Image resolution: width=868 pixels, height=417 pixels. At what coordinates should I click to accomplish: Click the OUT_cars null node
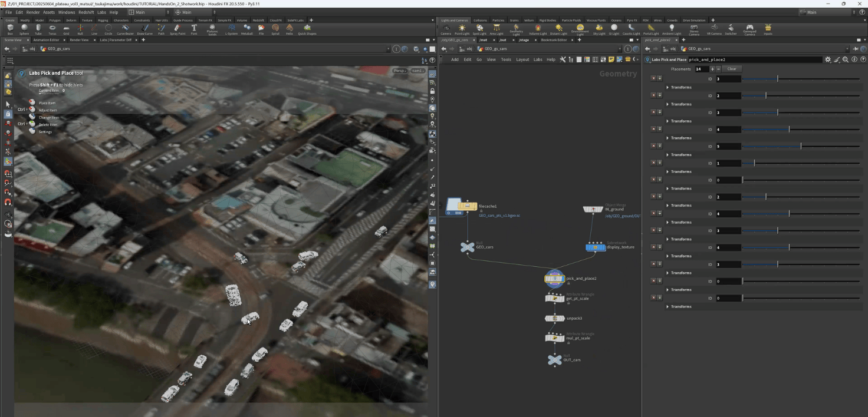554,360
